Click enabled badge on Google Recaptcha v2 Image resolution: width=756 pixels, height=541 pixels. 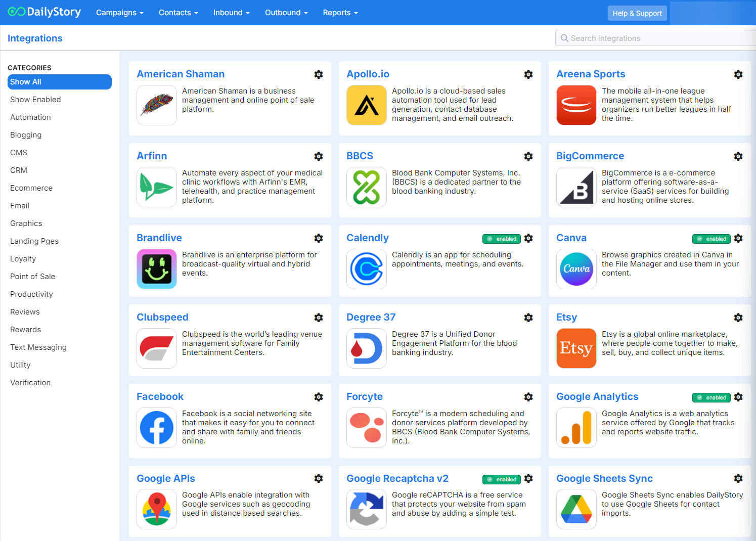[502, 479]
